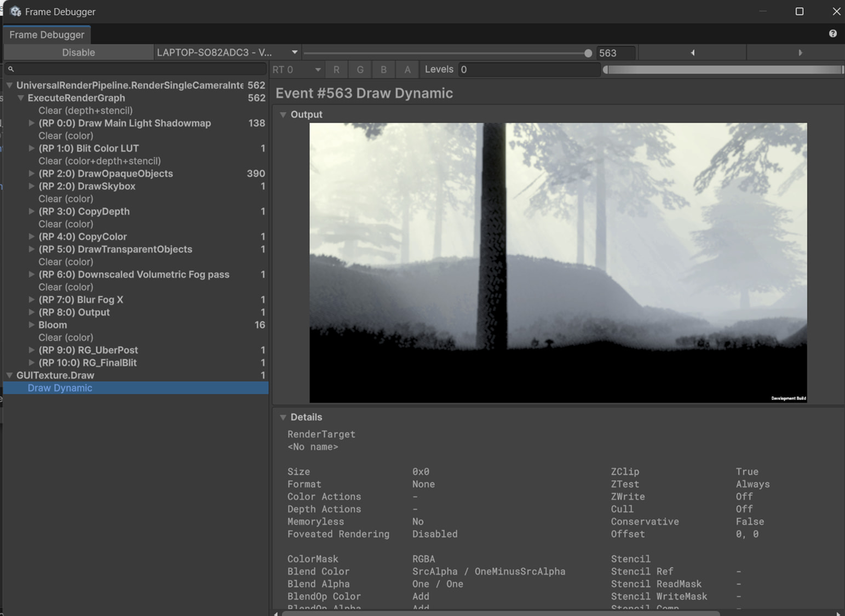Click the frame event slider handle
Screen dimensions: 845x616
tap(588, 53)
